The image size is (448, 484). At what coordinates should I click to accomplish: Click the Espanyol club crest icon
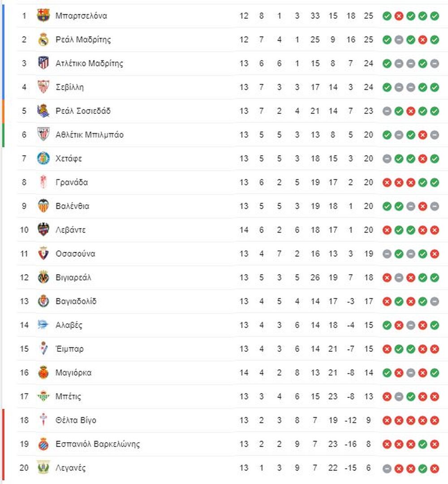[43, 444]
